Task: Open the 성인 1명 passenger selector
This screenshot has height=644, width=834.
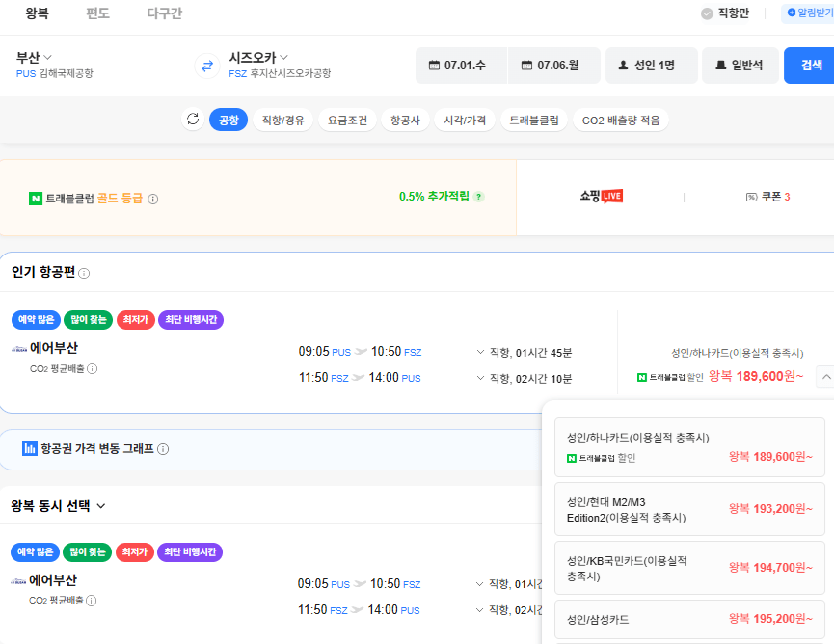Action: point(652,66)
